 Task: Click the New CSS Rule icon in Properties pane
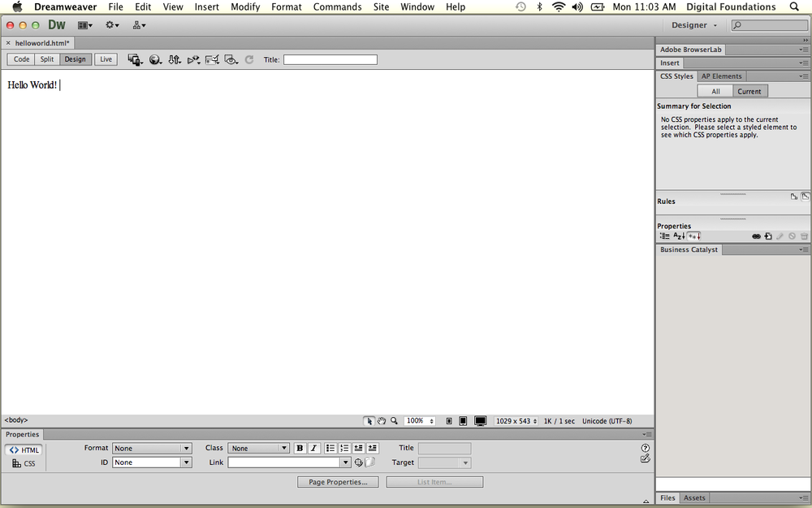767,236
